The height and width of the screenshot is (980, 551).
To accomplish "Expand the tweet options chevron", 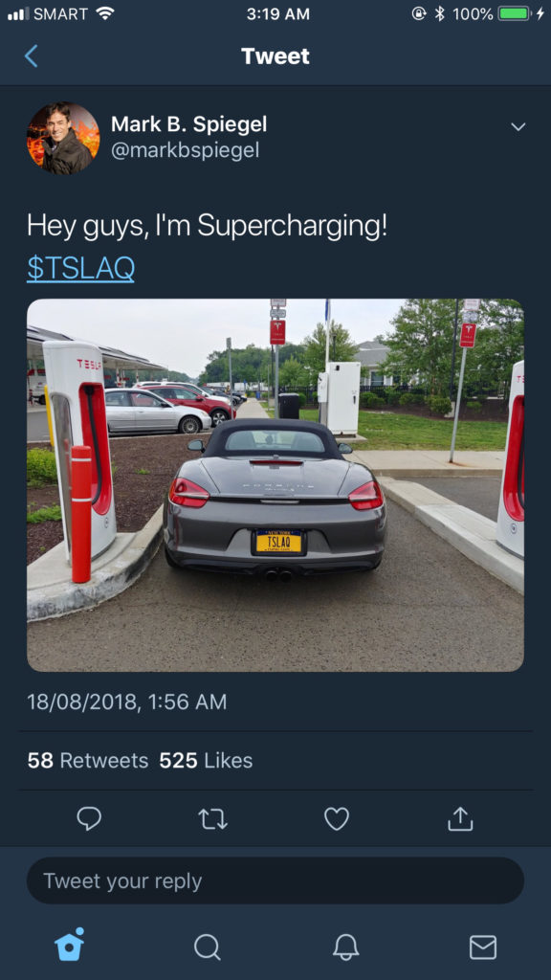I will [x=518, y=127].
